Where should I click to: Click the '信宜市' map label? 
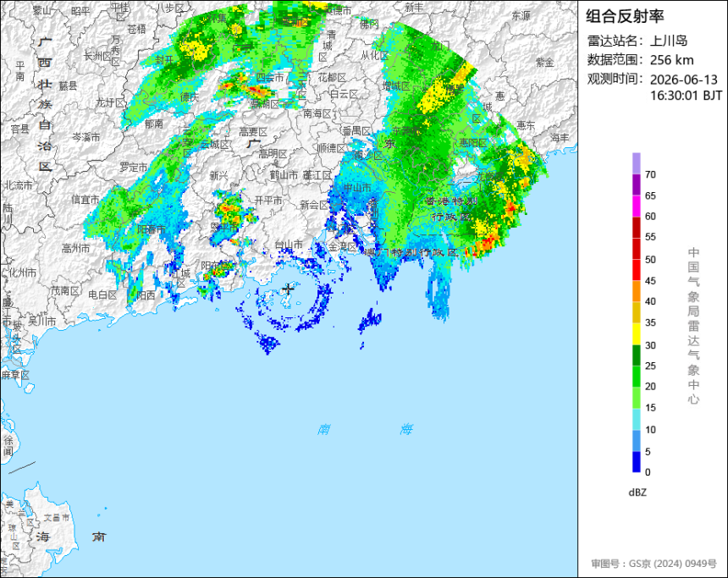[85, 200]
